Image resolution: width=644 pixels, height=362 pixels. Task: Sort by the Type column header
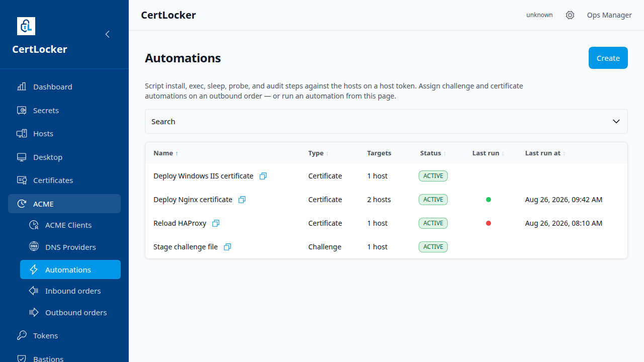(318, 153)
